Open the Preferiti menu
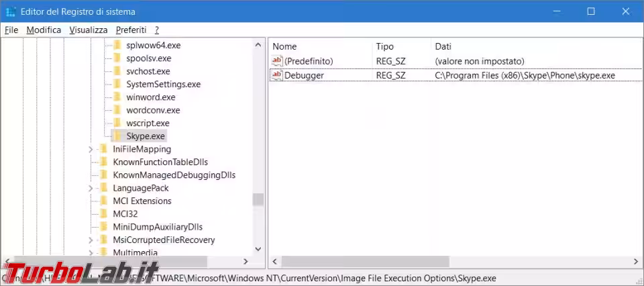The height and width of the screenshot is (286, 644). (131, 30)
